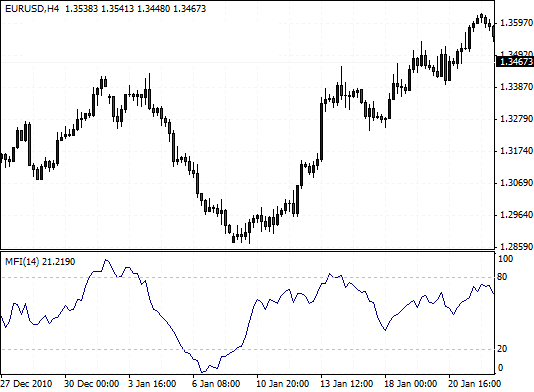This screenshot has width=534, height=392.
Task: Click the MFI 20 level label
Action: click(502, 349)
